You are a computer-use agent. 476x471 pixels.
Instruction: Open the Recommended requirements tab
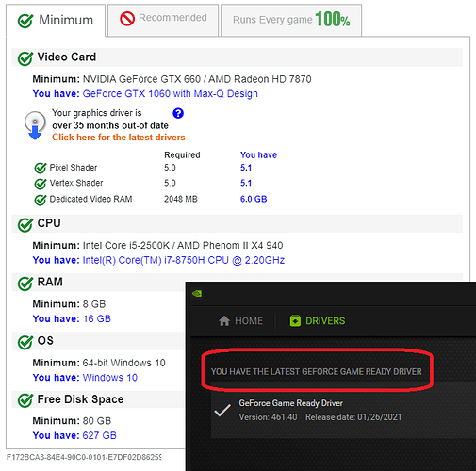point(163,20)
